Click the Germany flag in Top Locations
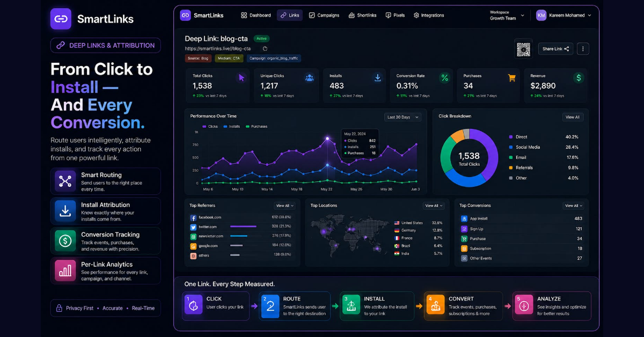 coord(397,230)
